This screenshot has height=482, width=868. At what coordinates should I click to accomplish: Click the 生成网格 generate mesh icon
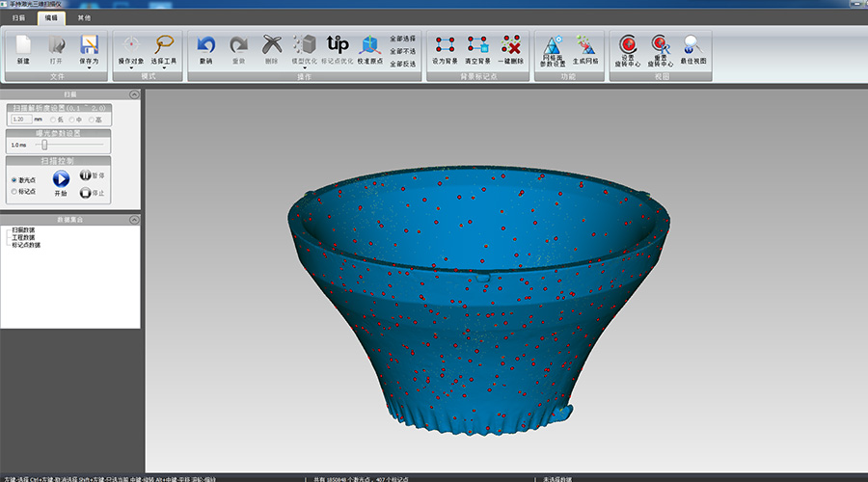click(x=585, y=45)
